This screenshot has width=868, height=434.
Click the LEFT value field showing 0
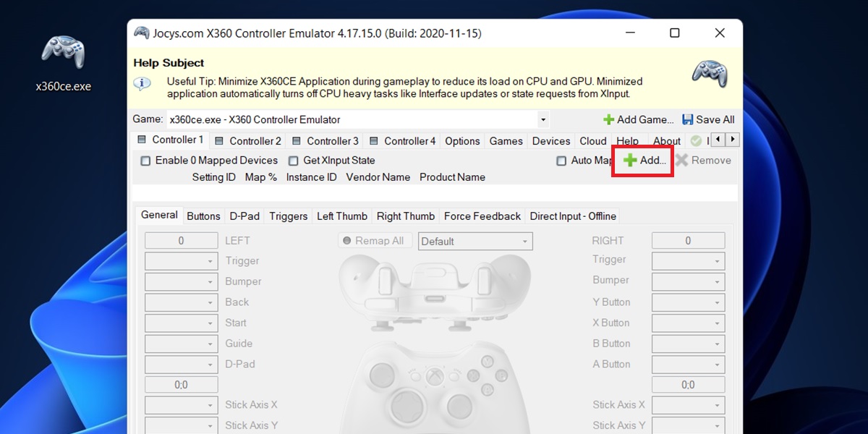click(x=181, y=241)
